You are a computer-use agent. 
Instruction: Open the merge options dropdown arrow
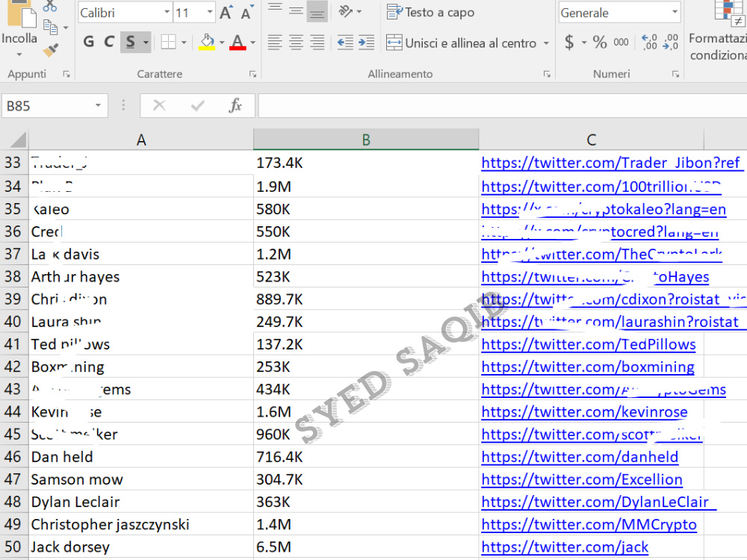(546, 43)
